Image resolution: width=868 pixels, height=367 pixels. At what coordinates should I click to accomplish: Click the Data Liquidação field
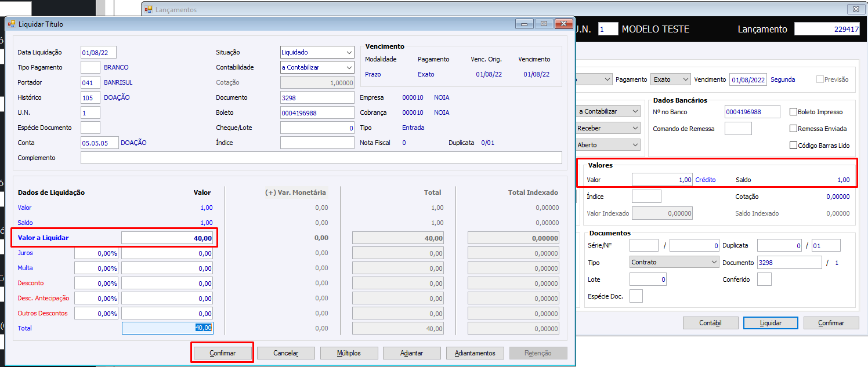point(99,52)
